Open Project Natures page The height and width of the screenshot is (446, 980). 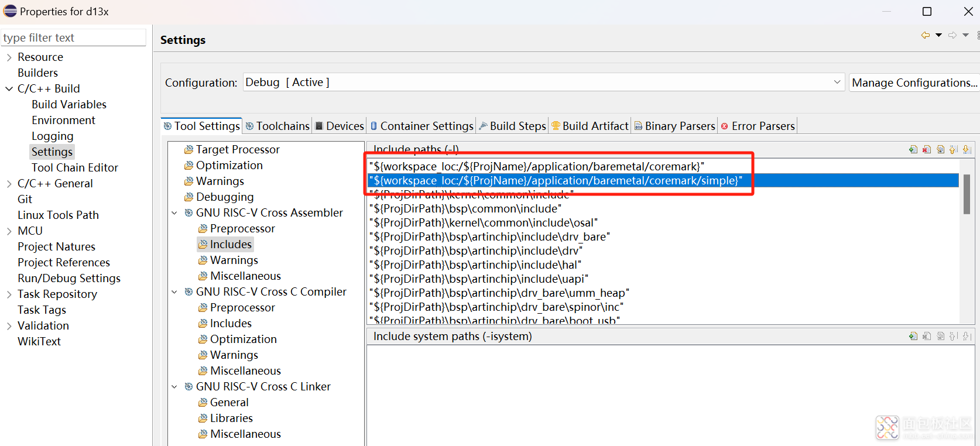[x=56, y=246]
